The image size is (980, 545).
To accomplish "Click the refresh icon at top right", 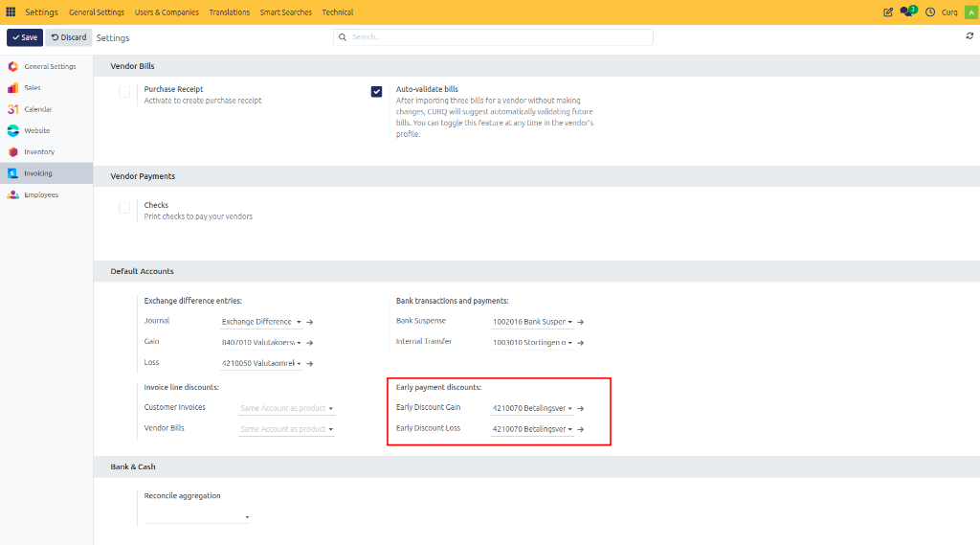I will pyautogui.click(x=969, y=36).
